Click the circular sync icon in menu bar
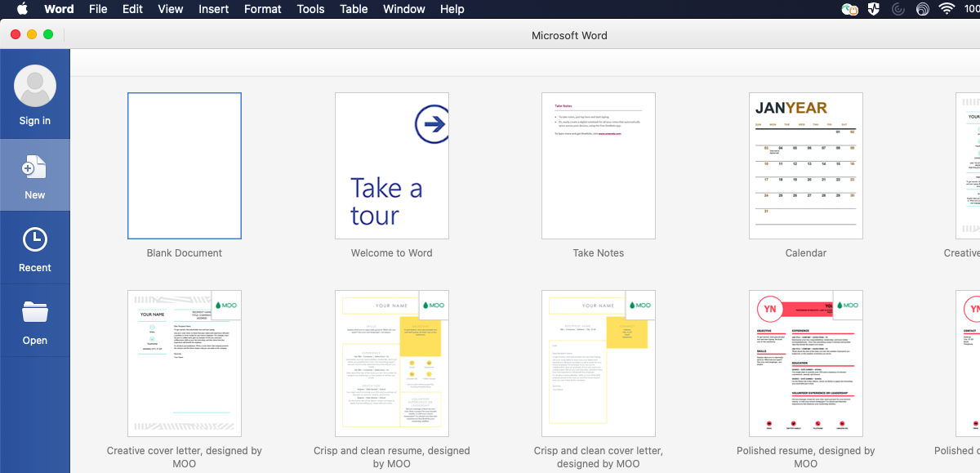This screenshot has height=473, width=980. pos(898,9)
